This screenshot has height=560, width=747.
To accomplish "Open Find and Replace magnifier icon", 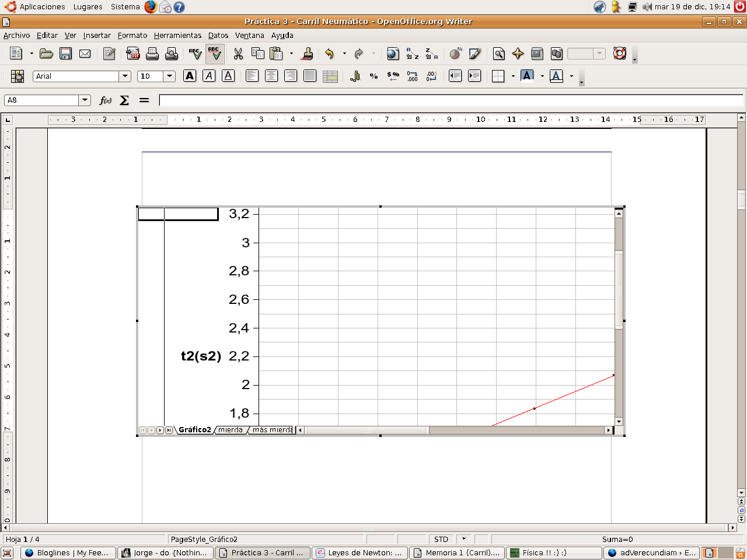I will pos(499,54).
